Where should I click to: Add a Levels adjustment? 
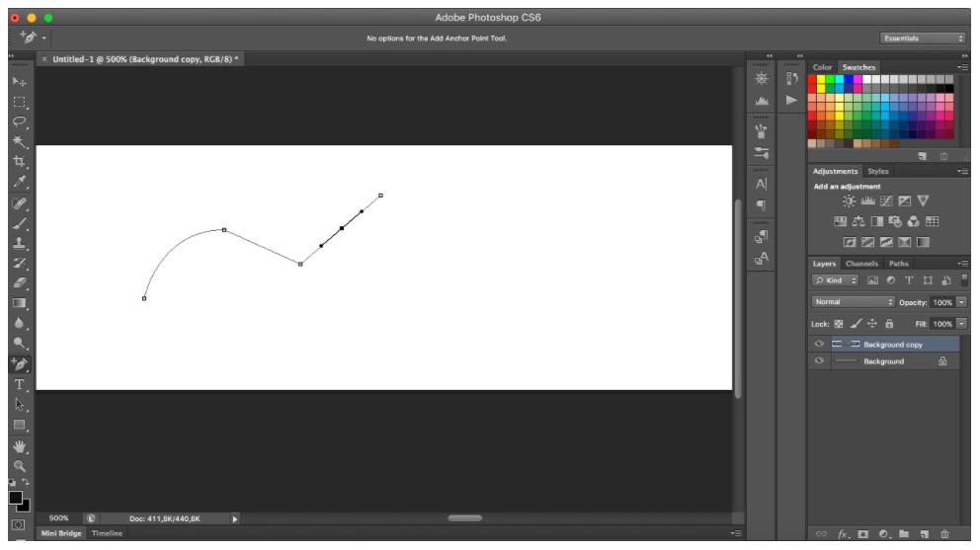click(867, 201)
